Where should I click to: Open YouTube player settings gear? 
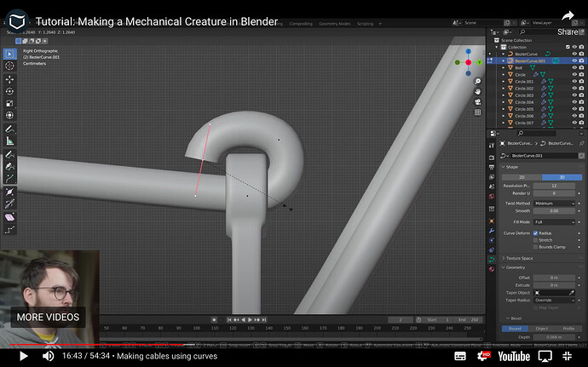pyautogui.click(x=483, y=355)
